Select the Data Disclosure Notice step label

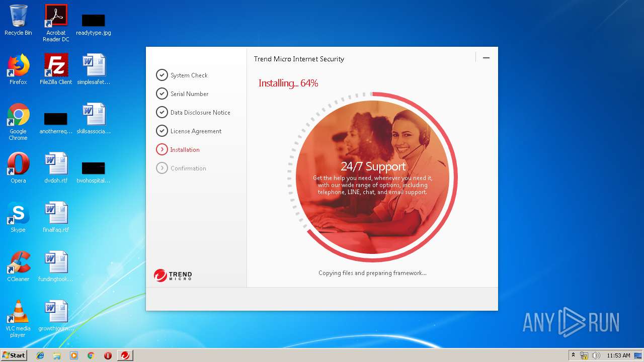point(200,113)
